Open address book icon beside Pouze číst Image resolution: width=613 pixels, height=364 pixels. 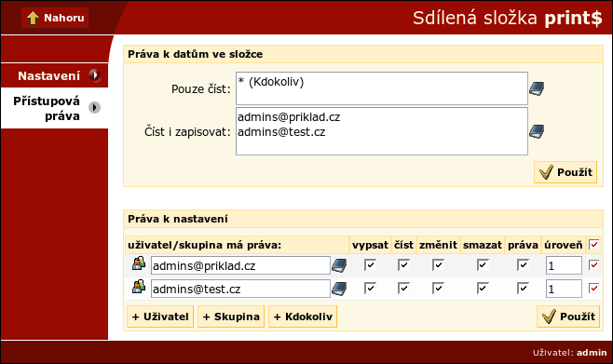click(537, 89)
